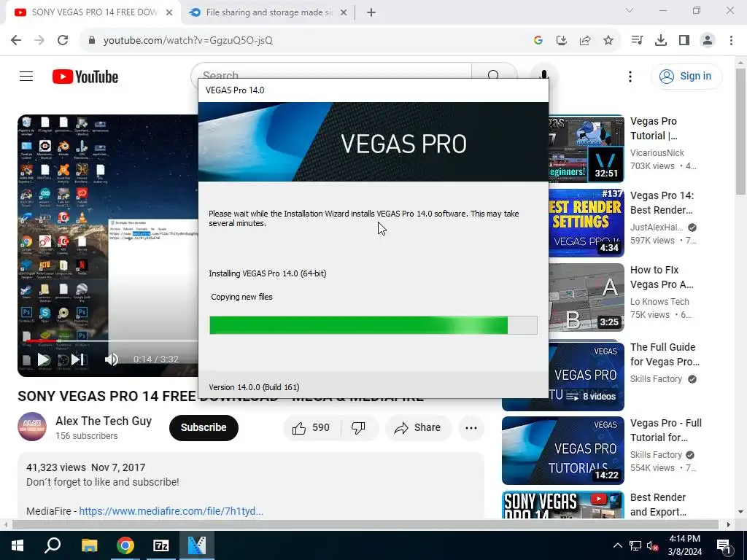This screenshot has width=747, height=560.
Task: Sign in to YouTube
Action: click(686, 76)
